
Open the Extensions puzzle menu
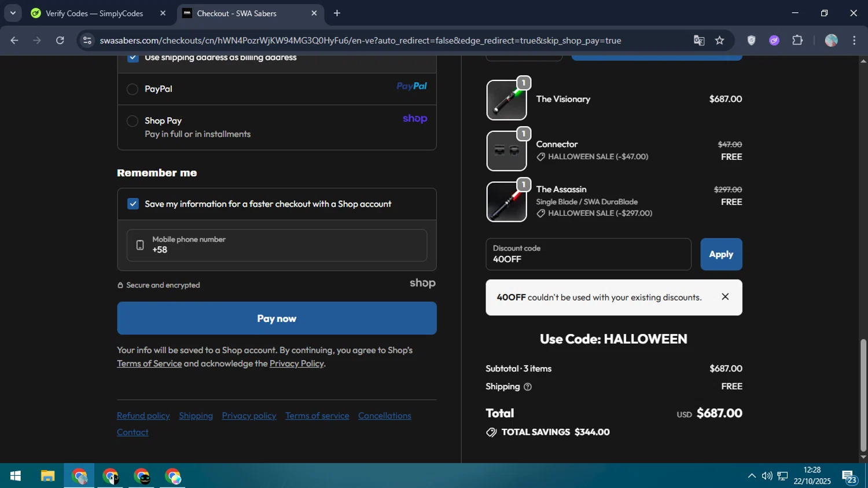coord(797,41)
